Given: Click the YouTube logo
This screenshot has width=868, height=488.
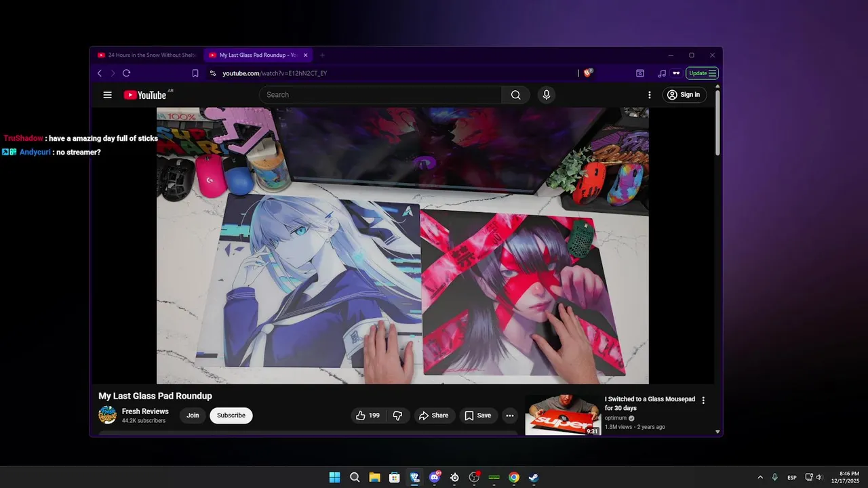Looking at the screenshot, I should [145, 95].
